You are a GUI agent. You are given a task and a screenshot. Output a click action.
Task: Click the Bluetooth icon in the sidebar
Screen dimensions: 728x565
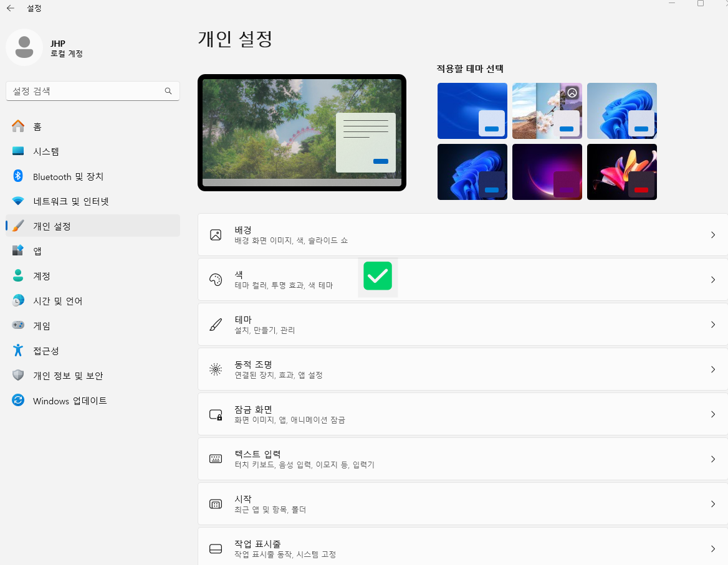[18, 176]
